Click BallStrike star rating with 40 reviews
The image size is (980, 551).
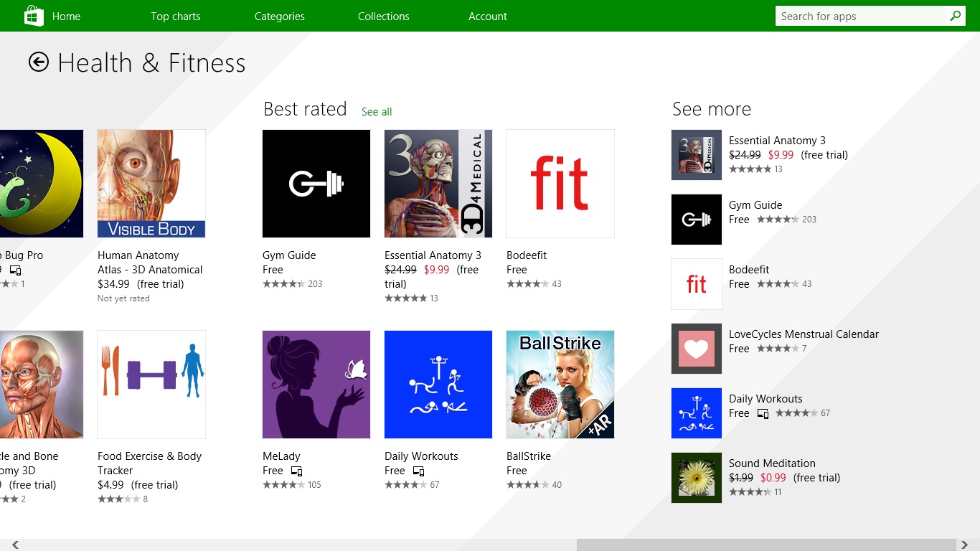pyautogui.click(x=528, y=485)
